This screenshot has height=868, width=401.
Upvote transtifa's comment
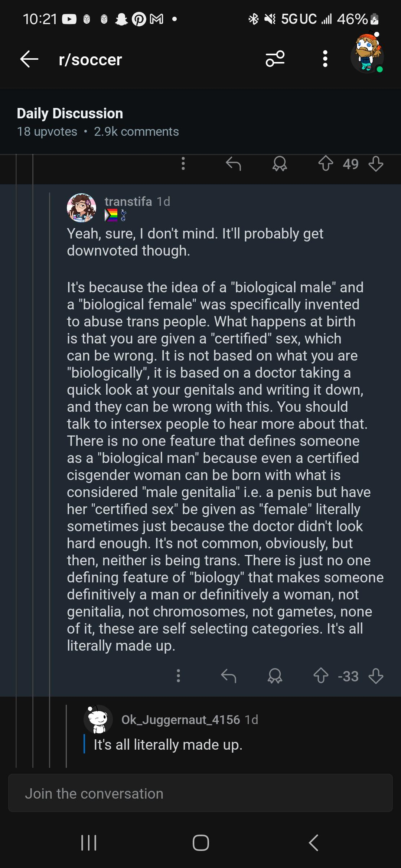point(321,676)
